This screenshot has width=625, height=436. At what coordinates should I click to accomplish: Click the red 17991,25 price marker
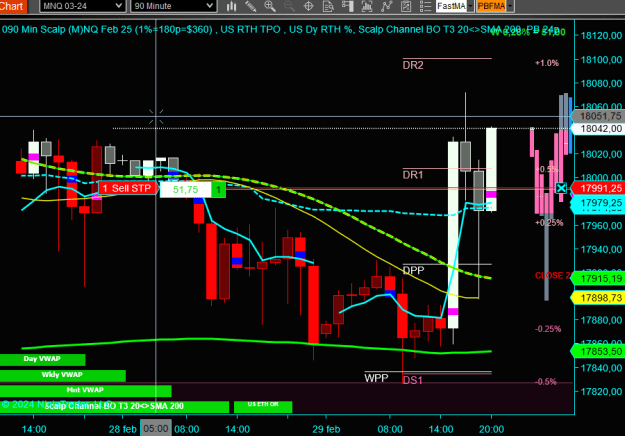[x=598, y=188]
